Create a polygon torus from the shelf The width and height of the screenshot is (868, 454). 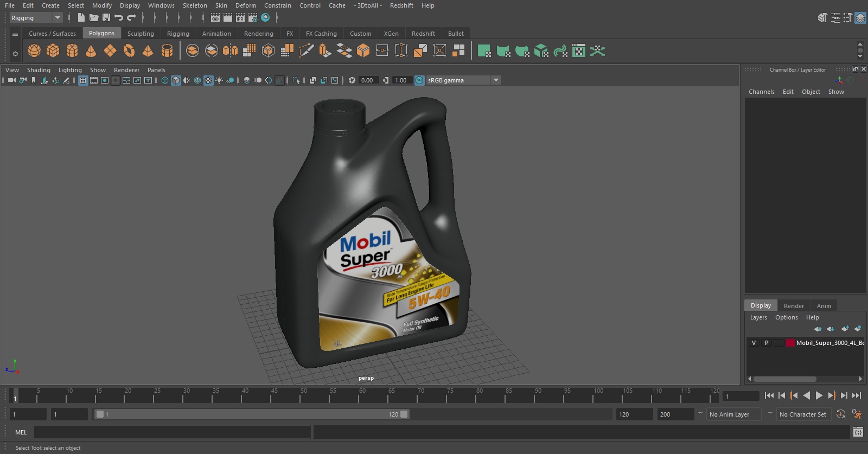click(129, 51)
